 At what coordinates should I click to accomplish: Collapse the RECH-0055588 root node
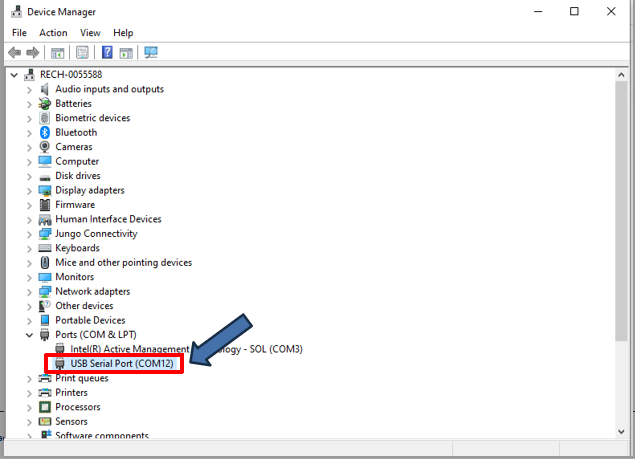pos(13,74)
